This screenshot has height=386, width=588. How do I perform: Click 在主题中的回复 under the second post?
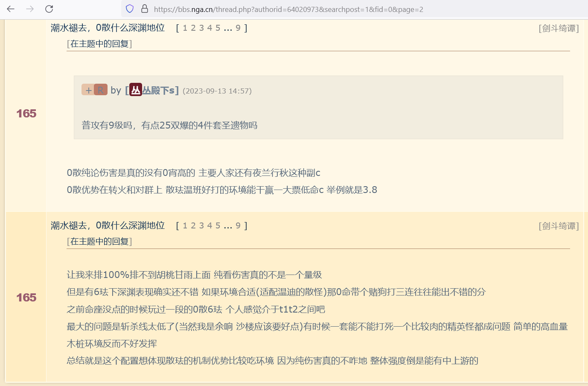(x=99, y=242)
